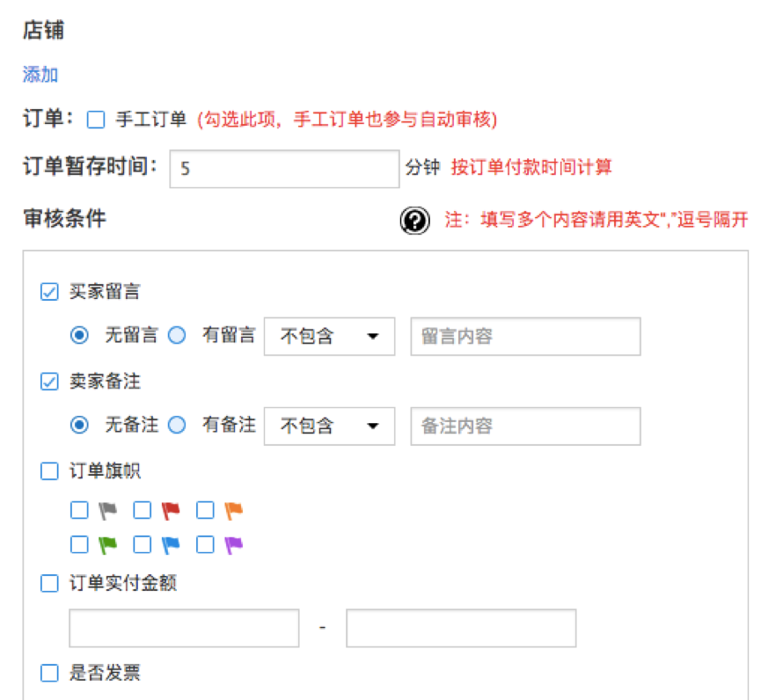Click the red flag icon
Screen dimensions: 761x700
pyautogui.click(x=171, y=510)
